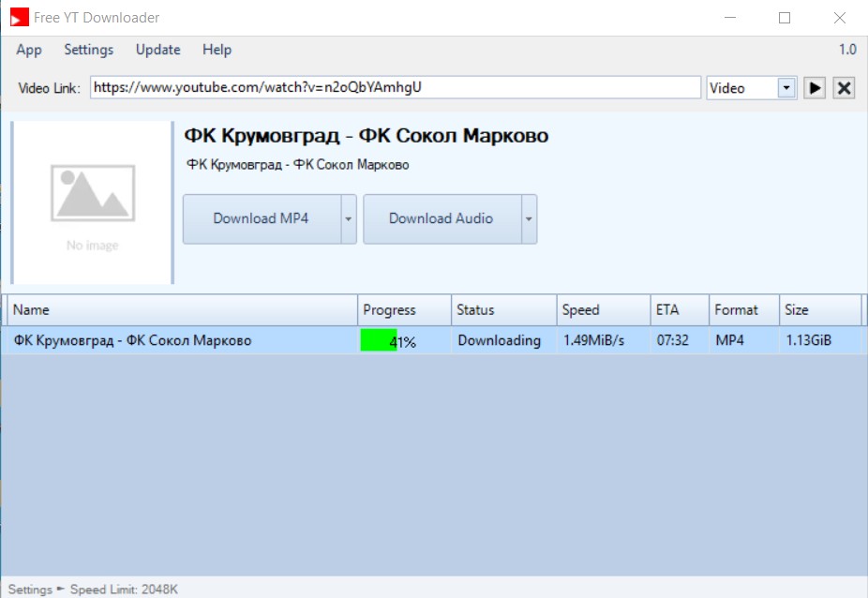The height and width of the screenshot is (598, 868).
Task: Expand the Download Audio arrow options
Action: pos(529,218)
